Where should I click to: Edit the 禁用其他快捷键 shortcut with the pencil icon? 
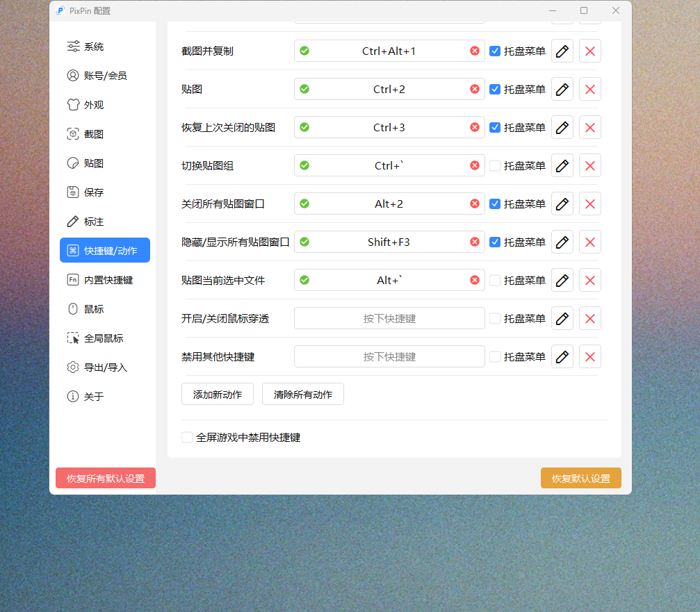[x=562, y=356]
